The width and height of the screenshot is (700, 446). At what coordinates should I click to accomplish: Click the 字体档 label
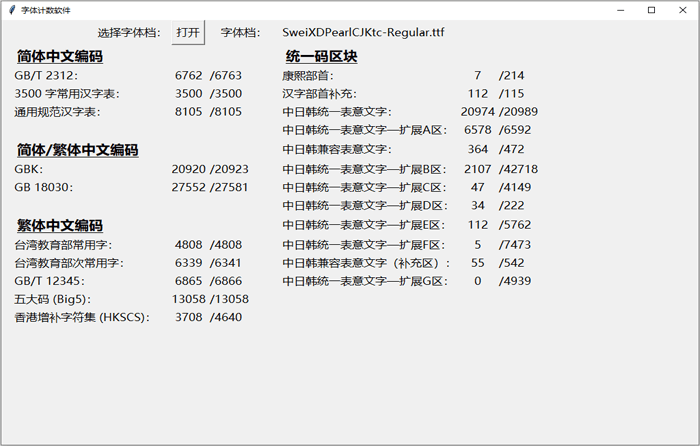[240, 33]
